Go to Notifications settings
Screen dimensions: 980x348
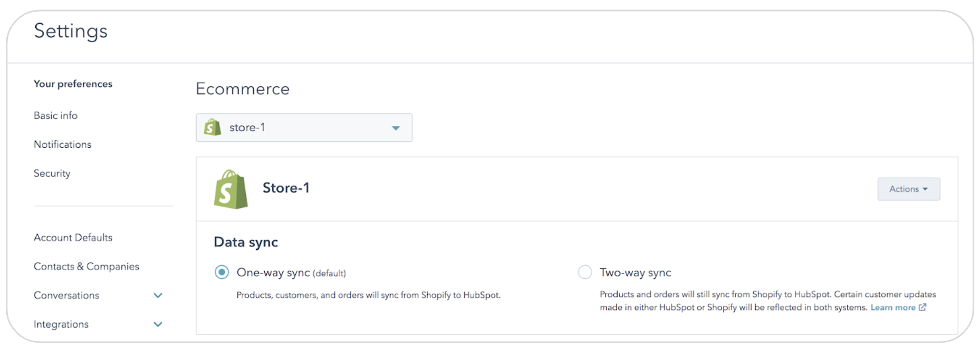62,144
